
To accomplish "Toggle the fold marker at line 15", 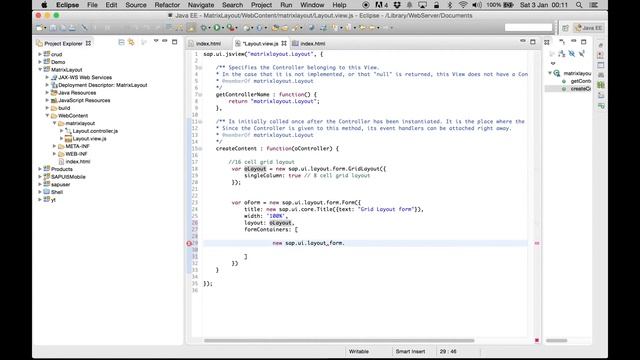I will [x=200, y=149].
